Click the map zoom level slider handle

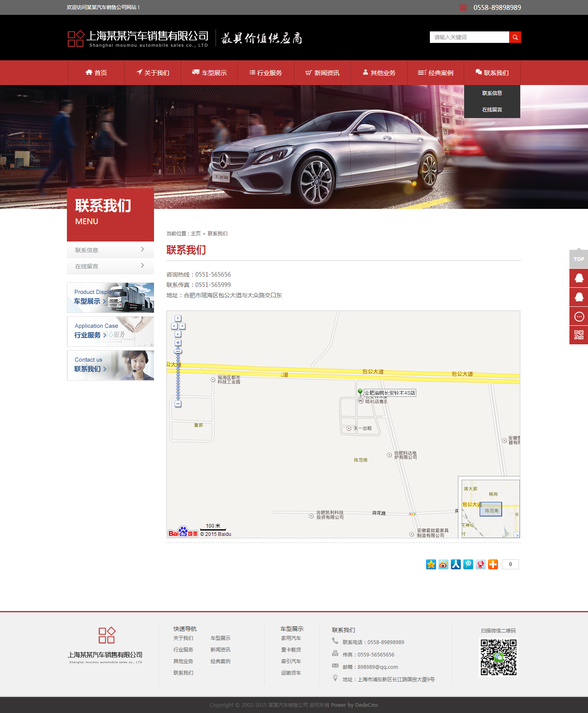178,351
